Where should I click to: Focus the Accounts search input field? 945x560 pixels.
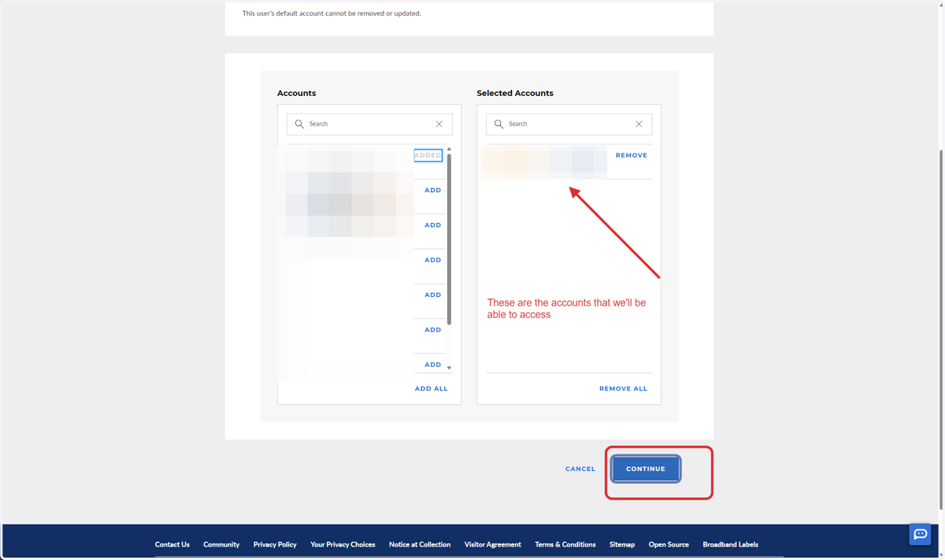(369, 124)
